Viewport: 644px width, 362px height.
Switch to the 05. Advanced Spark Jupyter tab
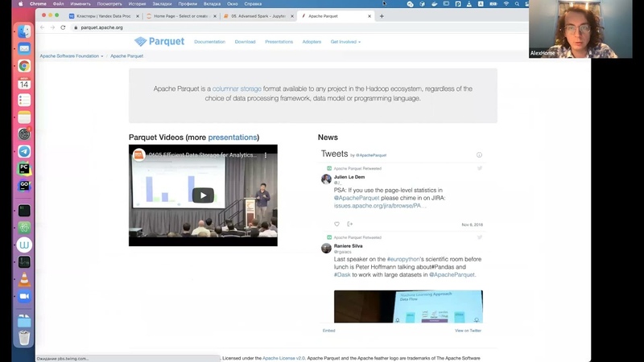click(258, 16)
